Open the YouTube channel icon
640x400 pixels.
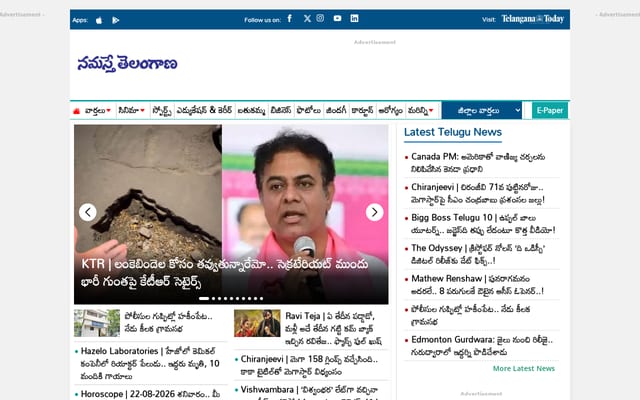[x=337, y=18]
